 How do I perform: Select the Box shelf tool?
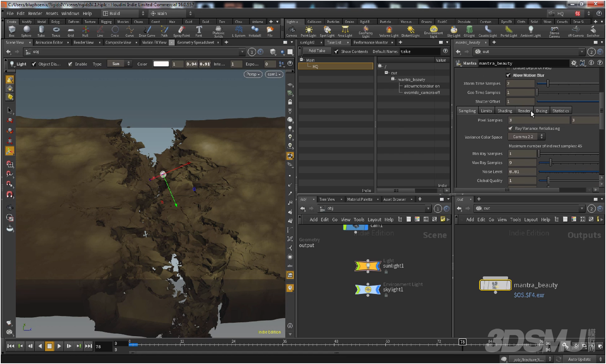12,31
